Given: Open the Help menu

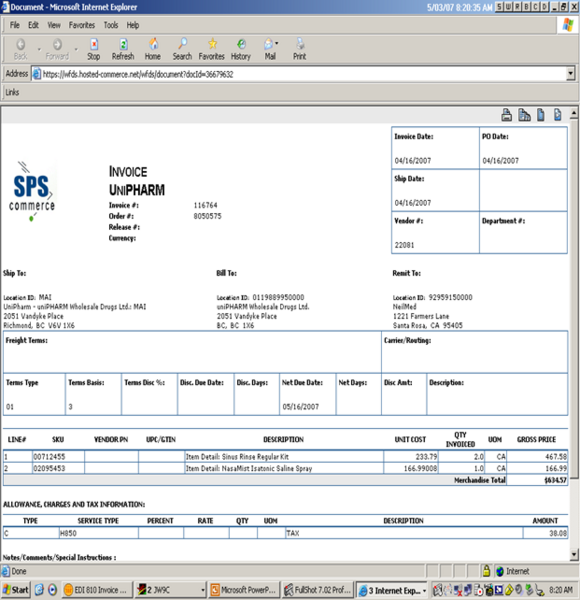Looking at the screenshot, I should point(133,25).
